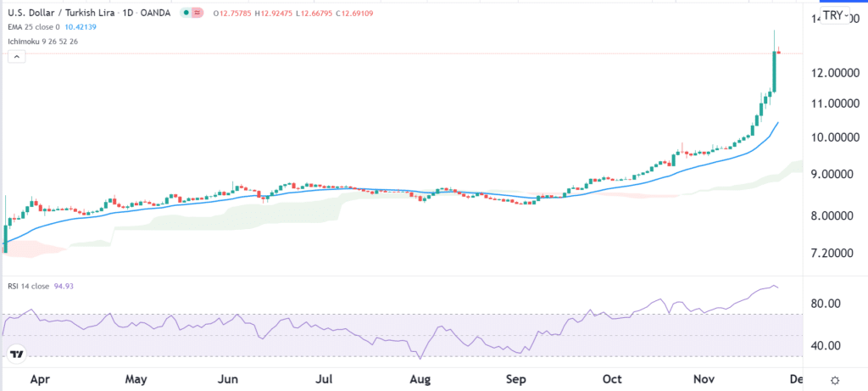
Task: Click the Apr label on time axis
Action: 39,380
